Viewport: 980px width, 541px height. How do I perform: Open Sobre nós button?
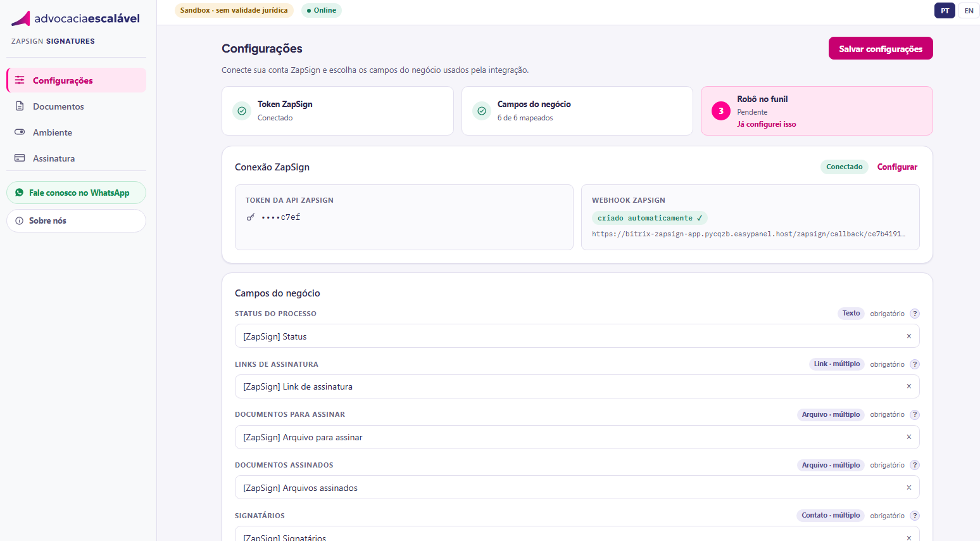[x=76, y=220]
